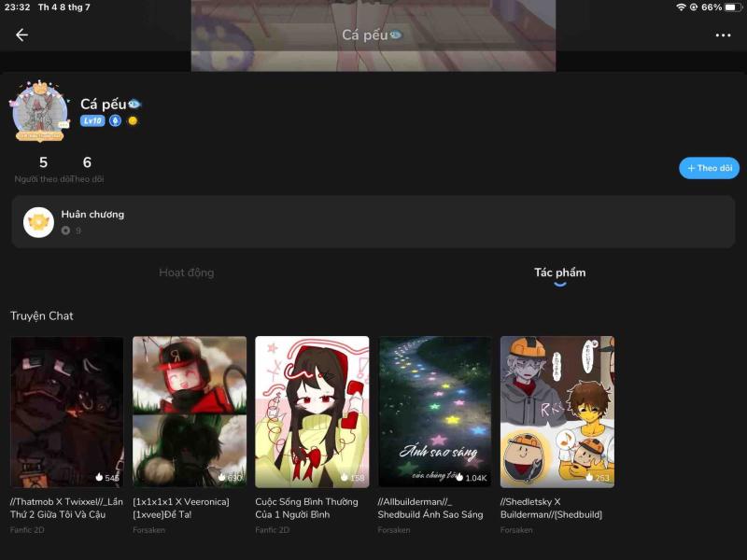Select the title '//Allbuilderman//_ Shedbuild Ánh Sao Sáng'

(x=430, y=508)
